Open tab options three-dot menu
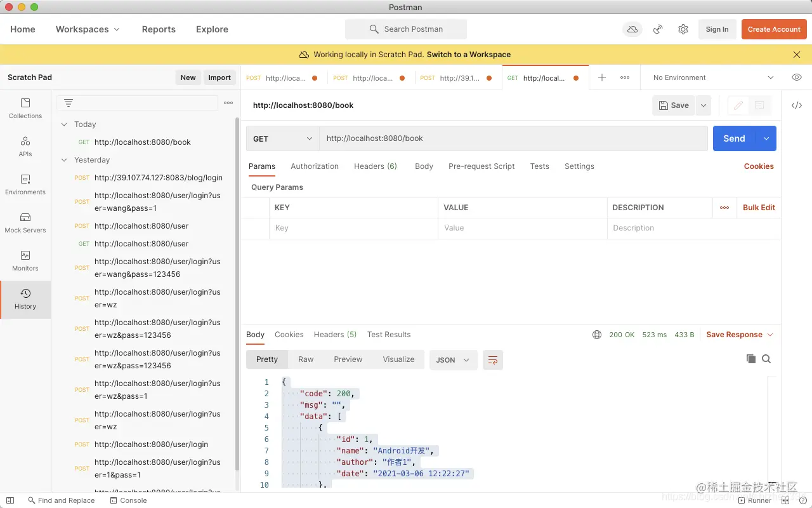 click(625, 77)
